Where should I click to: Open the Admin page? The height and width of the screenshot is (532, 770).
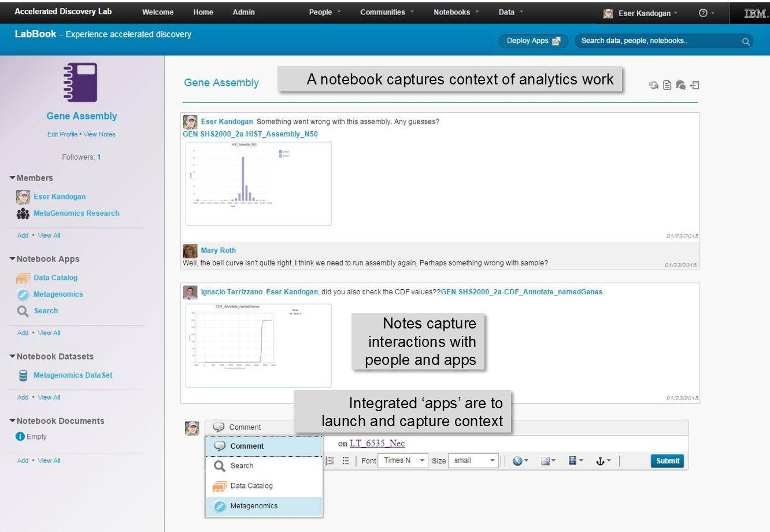coord(243,12)
